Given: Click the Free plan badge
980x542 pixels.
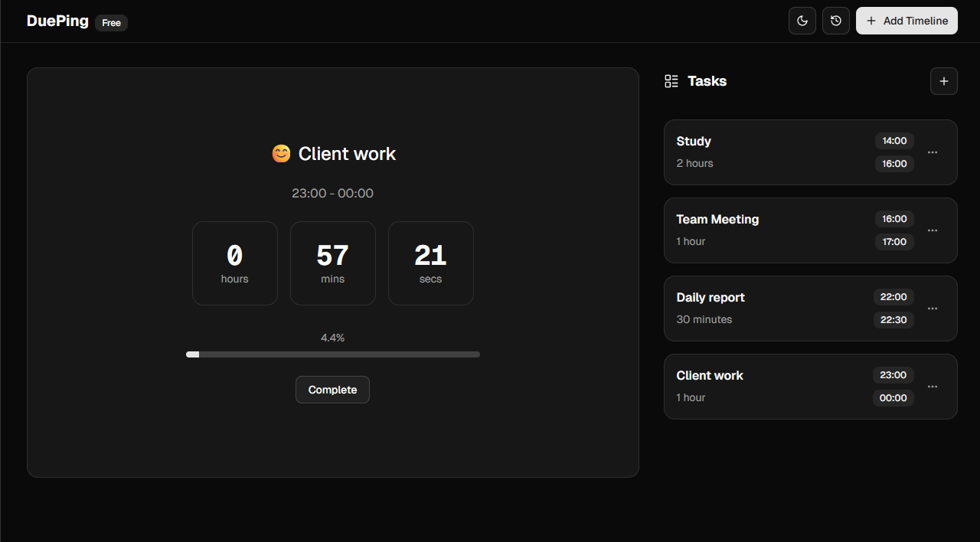Looking at the screenshot, I should click(112, 23).
